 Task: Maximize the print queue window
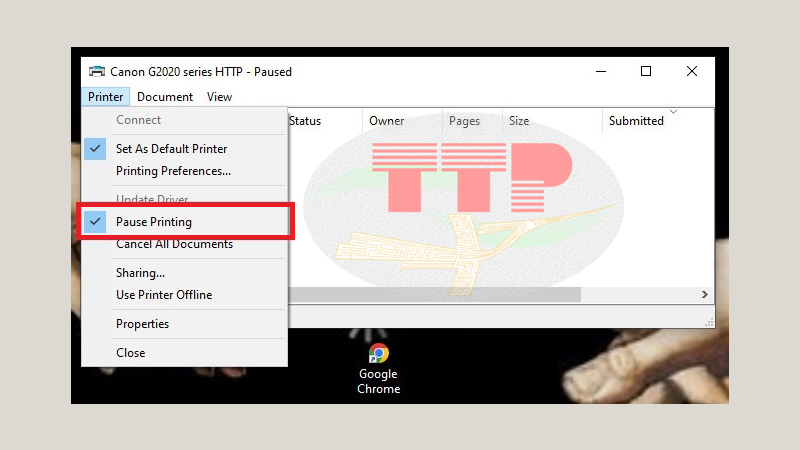pyautogui.click(x=646, y=71)
